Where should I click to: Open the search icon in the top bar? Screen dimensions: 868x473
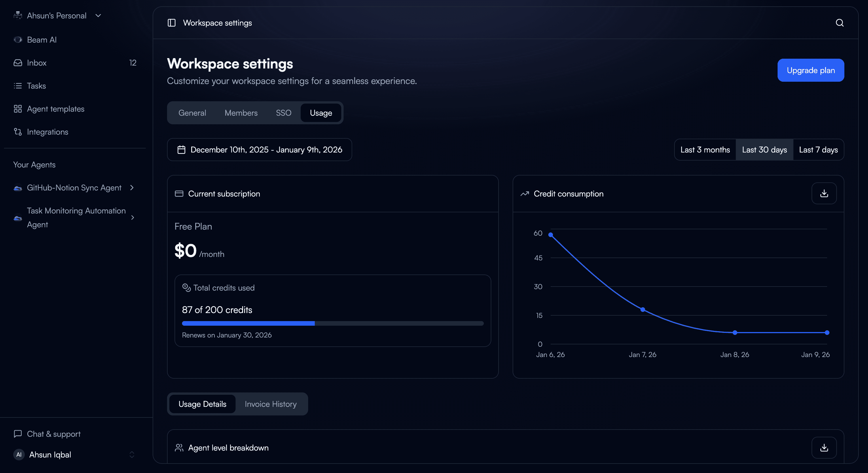point(840,22)
